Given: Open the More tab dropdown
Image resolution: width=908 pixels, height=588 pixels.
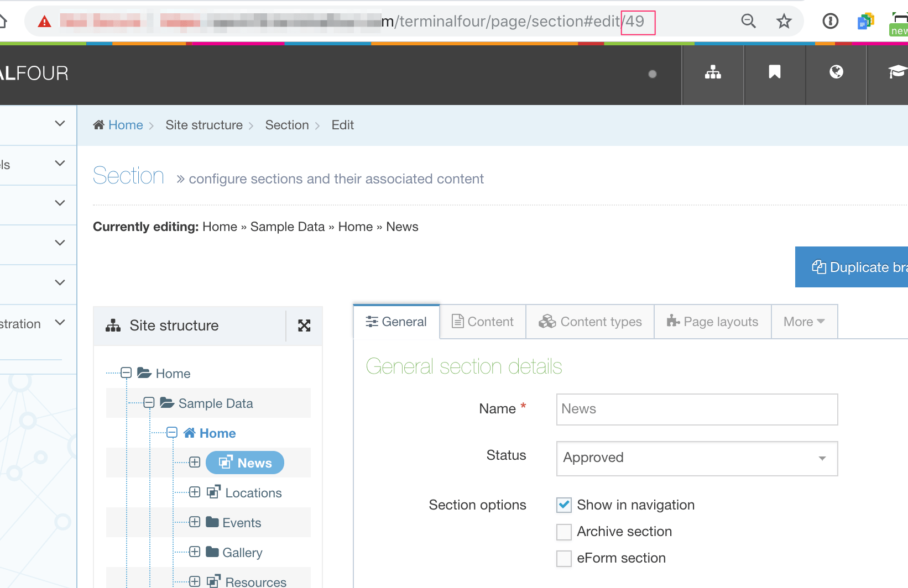Looking at the screenshot, I should [x=804, y=322].
